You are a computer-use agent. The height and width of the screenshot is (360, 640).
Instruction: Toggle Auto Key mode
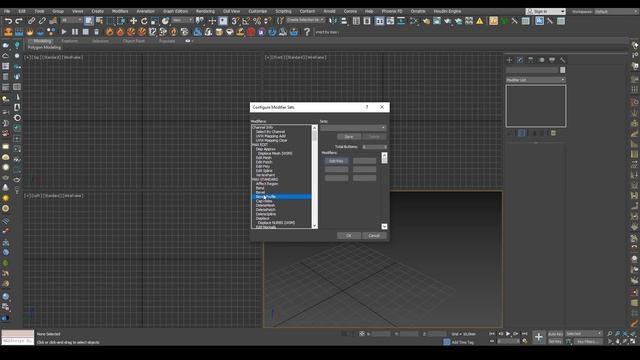pyautogui.click(x=555, y=334)
